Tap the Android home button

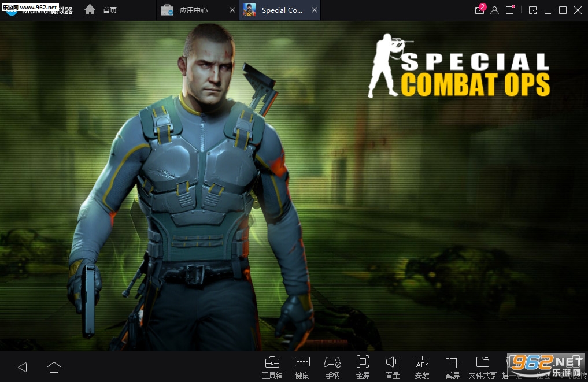coord(54,367)
